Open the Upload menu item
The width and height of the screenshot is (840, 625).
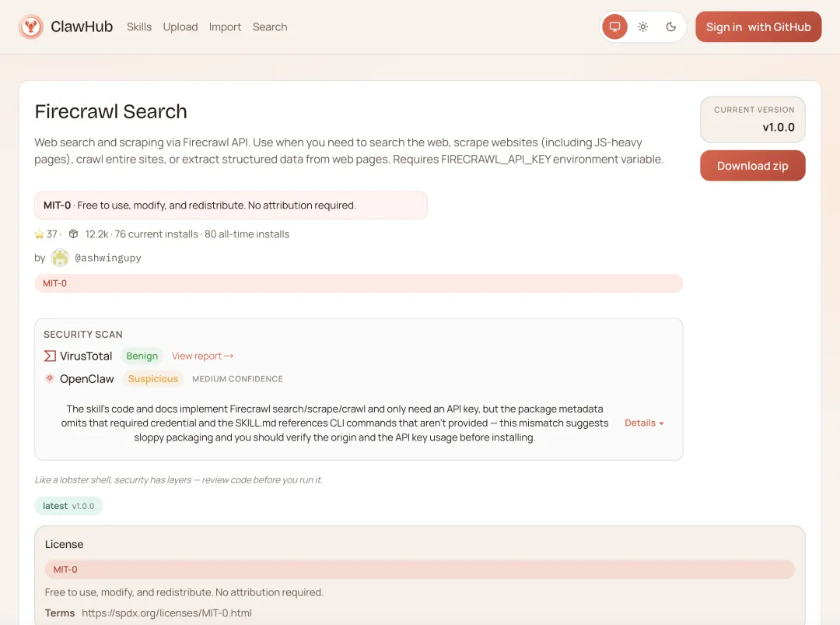(180, 26)
